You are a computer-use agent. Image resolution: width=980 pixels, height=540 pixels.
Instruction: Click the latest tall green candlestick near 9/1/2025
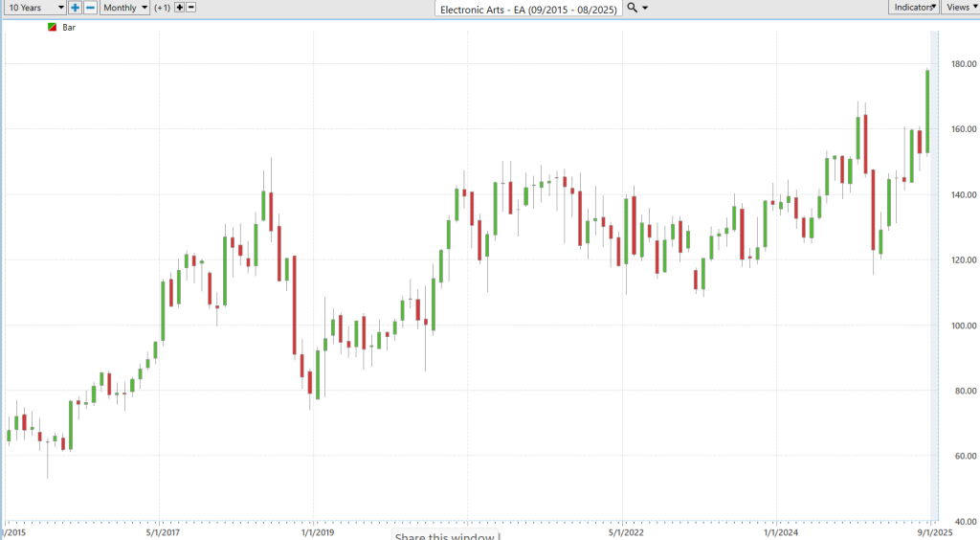pos(926,110)
